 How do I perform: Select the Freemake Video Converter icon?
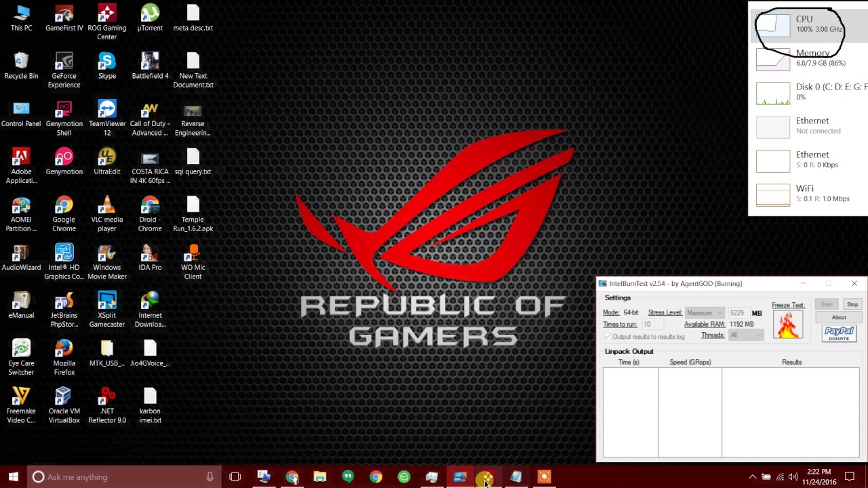coord(21,406)
